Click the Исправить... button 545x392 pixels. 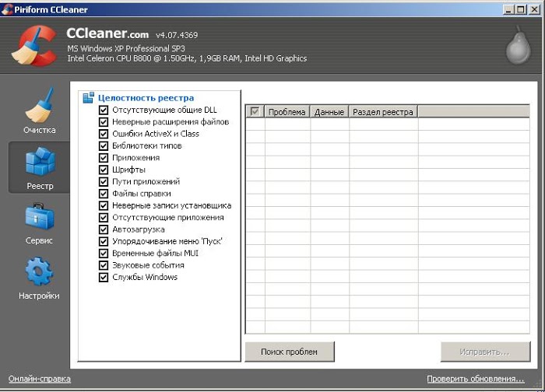tap(485, 352)
